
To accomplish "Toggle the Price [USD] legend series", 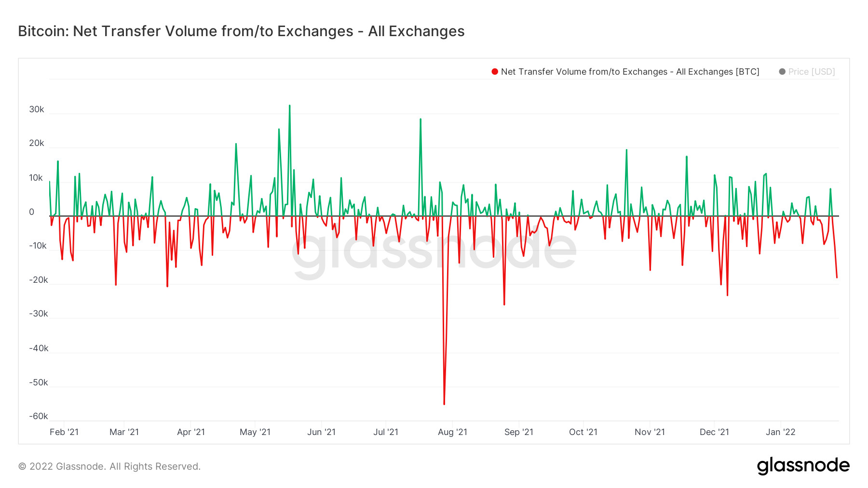I will pos(812,72).
